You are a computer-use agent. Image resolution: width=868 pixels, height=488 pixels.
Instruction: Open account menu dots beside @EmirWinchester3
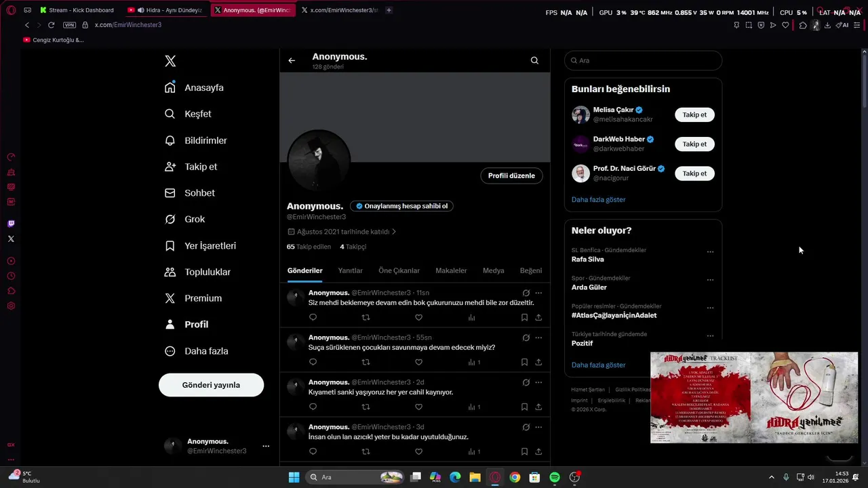coord(266,446)
